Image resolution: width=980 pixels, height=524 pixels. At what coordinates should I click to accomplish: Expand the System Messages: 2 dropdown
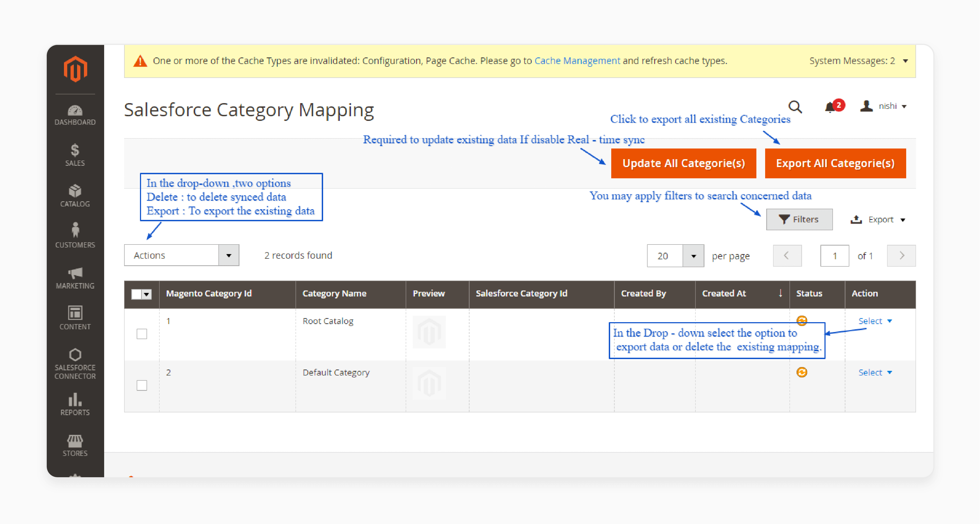point(859,61)
